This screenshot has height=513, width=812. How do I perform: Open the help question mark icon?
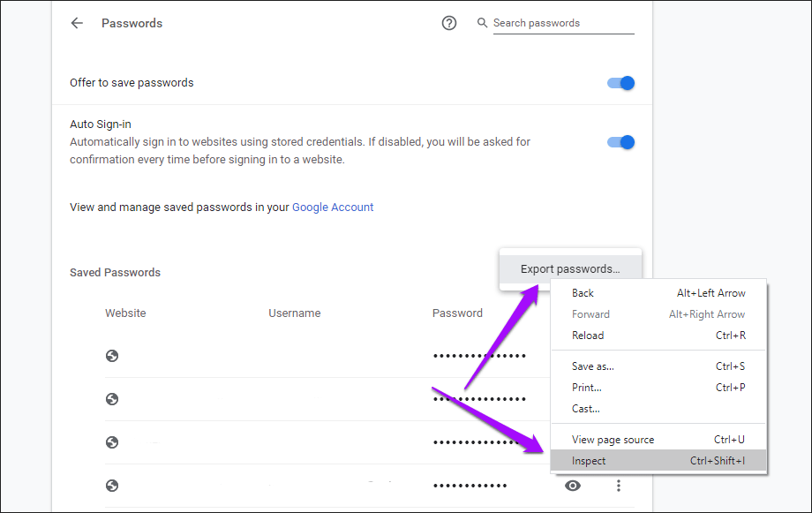[449, 24]
